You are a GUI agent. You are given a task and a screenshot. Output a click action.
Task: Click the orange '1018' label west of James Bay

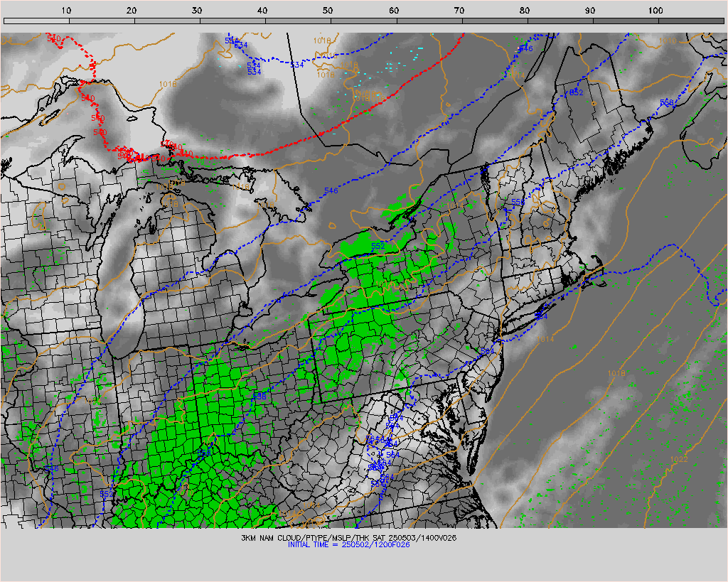point(168,84)
